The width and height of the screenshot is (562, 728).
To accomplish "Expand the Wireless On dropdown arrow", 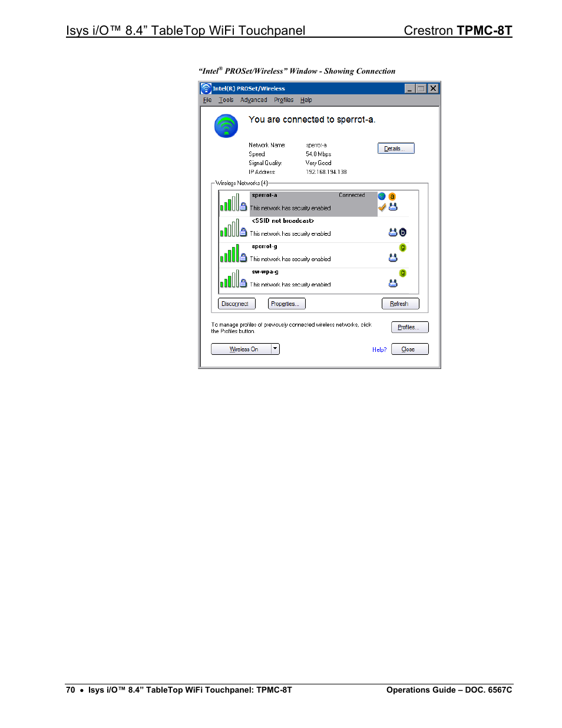I will pos(275,349).
